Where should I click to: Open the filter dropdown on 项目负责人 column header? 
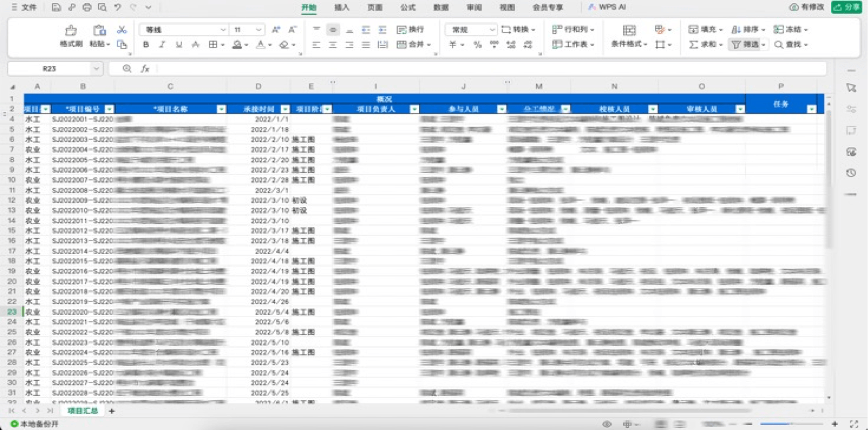pos(414,109)
